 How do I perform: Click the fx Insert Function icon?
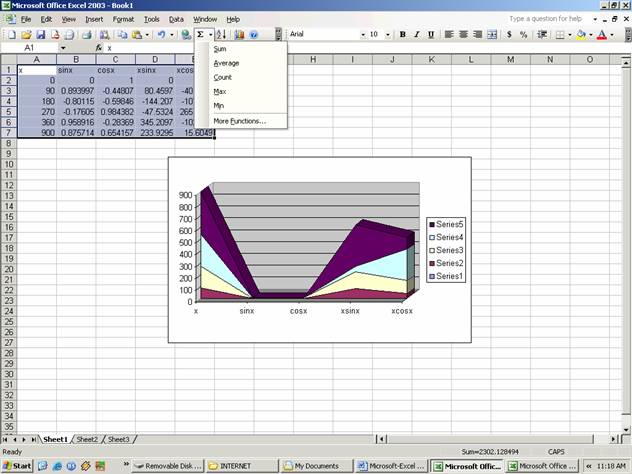tap(99, 48)
